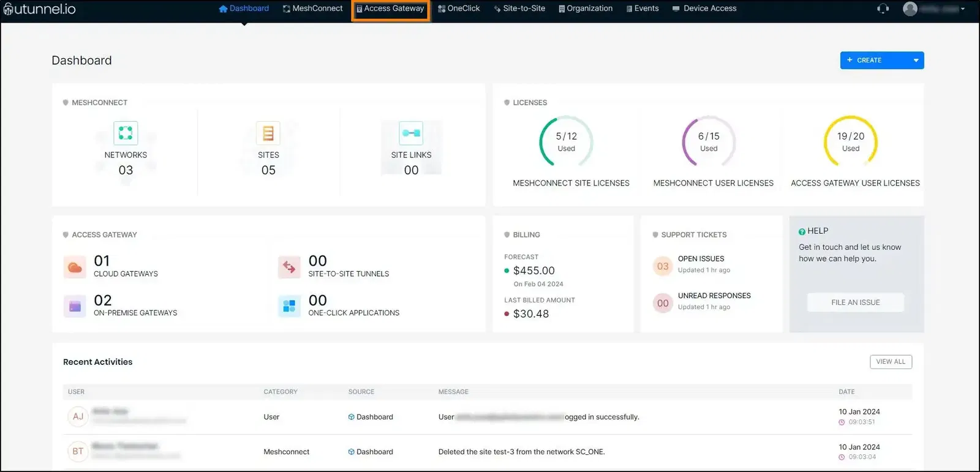Select Sites count 05
The height and width of the screenshot is (472, 980).
268,170
